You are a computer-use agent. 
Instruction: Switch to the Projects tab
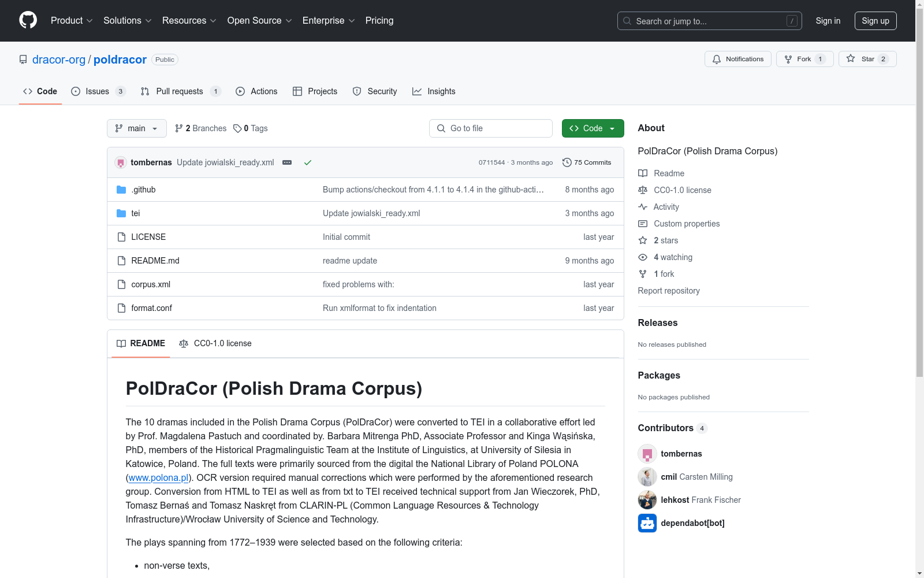pyautogui.click(x=315, y=91)
